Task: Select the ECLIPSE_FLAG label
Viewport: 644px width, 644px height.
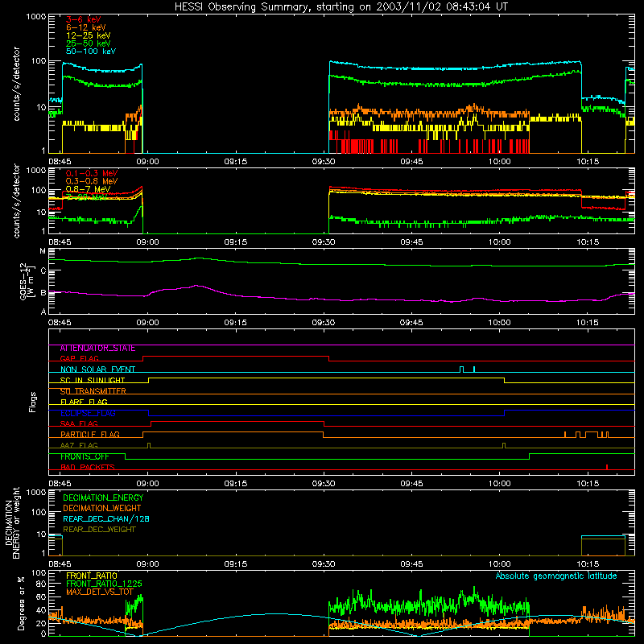Action: (88, 413)
